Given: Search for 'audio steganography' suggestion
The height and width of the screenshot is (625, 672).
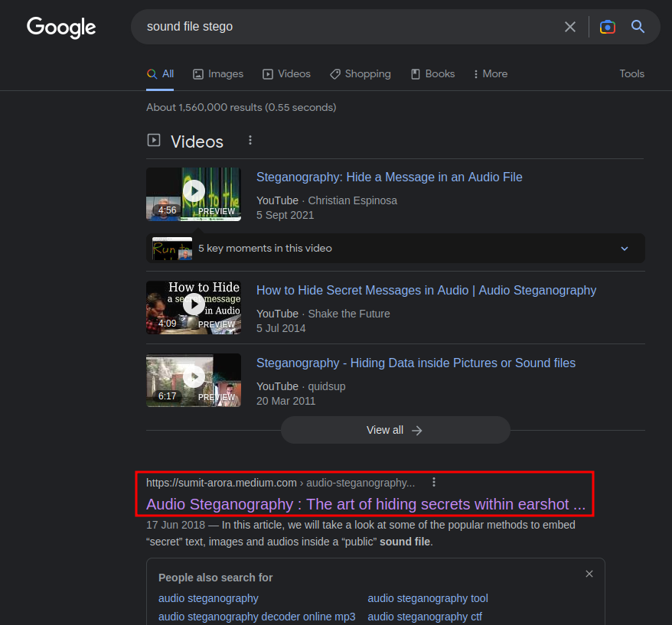Looking at the screenshot, I should point(208,598).
